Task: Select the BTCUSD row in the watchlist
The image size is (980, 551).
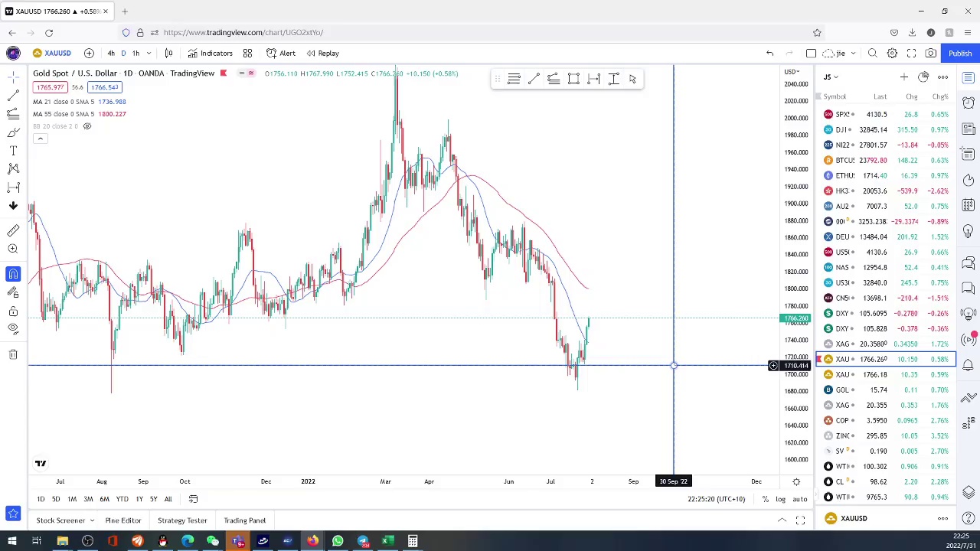Action: [x=887, y=160]
